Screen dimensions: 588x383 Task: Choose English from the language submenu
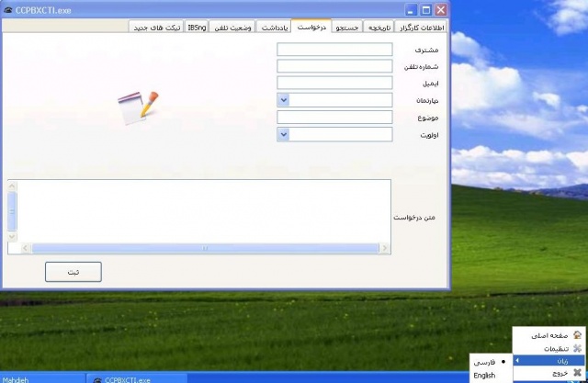pos(484,375)
